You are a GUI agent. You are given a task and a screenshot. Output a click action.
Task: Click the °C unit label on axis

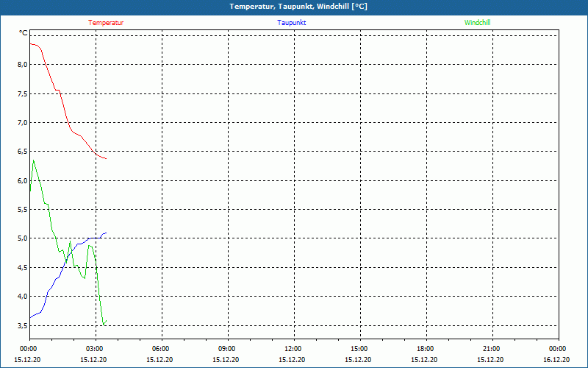pos(24,33)
